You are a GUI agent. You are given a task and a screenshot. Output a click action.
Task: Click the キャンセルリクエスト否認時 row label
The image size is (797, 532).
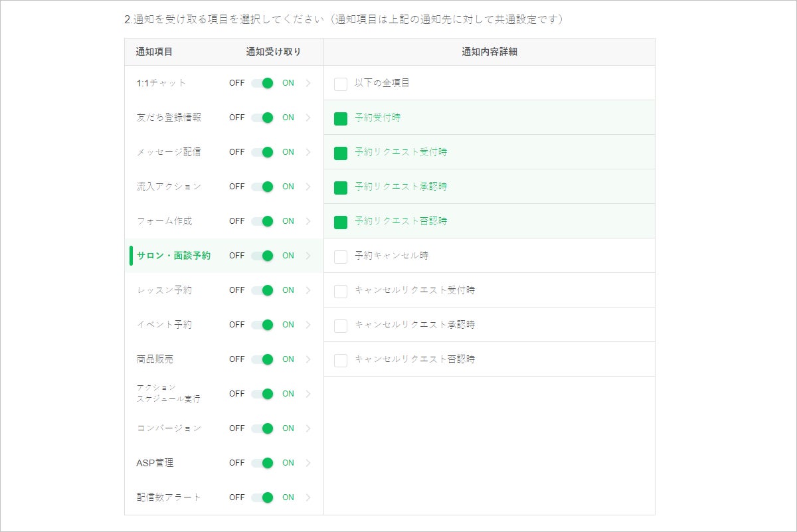[x=414, y=359]
